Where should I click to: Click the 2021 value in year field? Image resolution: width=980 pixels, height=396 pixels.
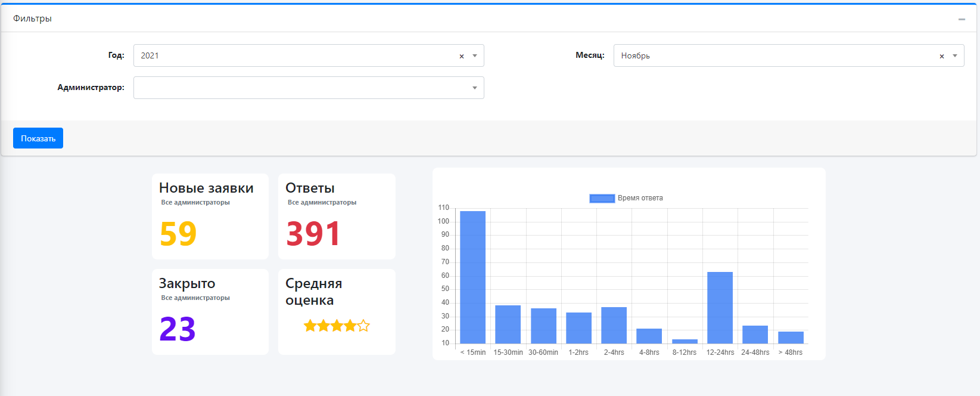tap(150, 55)
